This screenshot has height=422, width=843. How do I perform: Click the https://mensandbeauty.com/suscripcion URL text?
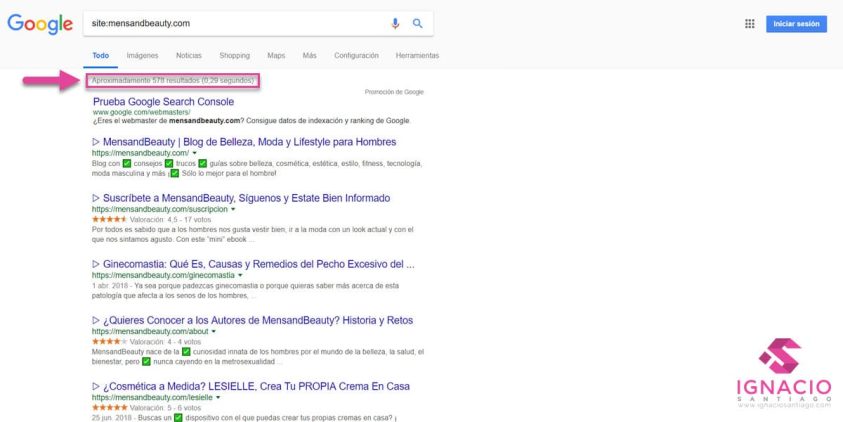point(160,209)
